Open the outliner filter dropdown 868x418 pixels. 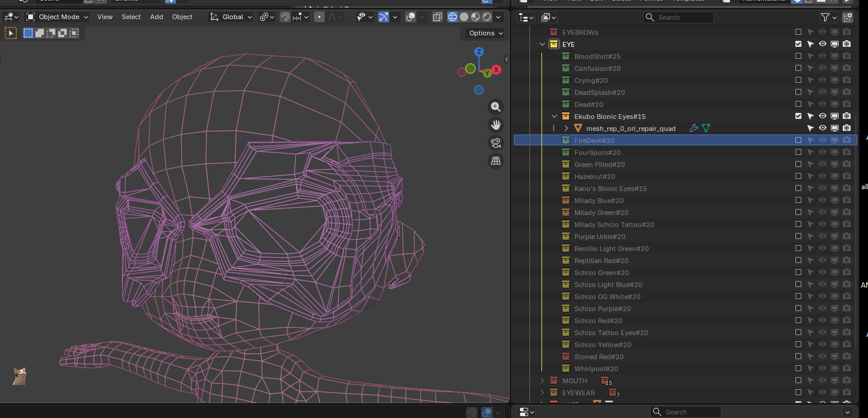828,17
